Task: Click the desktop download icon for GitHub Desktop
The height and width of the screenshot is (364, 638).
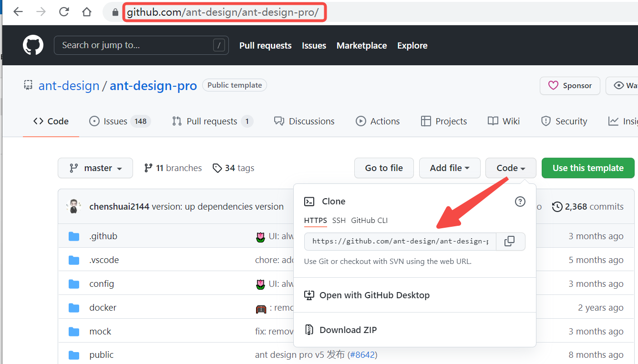Action: tap(309, 295)
